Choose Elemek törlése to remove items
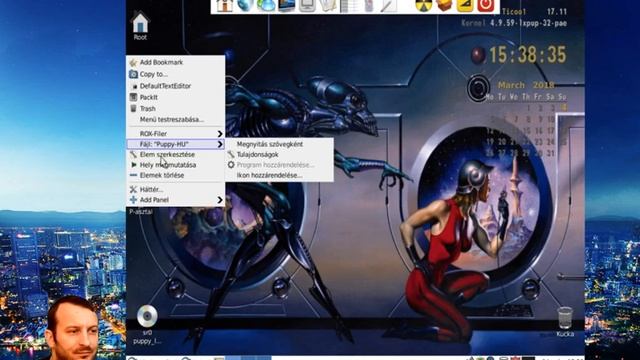This screenshot has height=360, width=640. pos(176,175)
